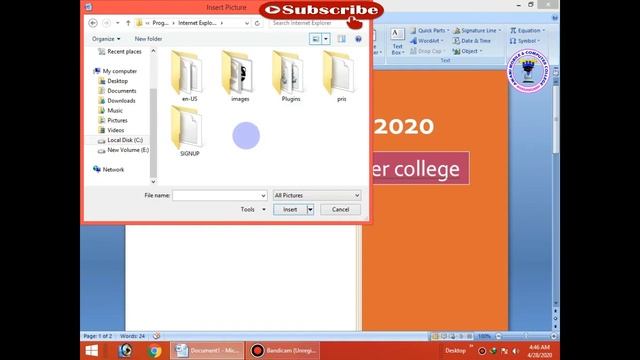Open Quick Parts in Word ribbon
The width and height of the screenshot is (640, 360).
pyautogui.click(x=429, y=31)
